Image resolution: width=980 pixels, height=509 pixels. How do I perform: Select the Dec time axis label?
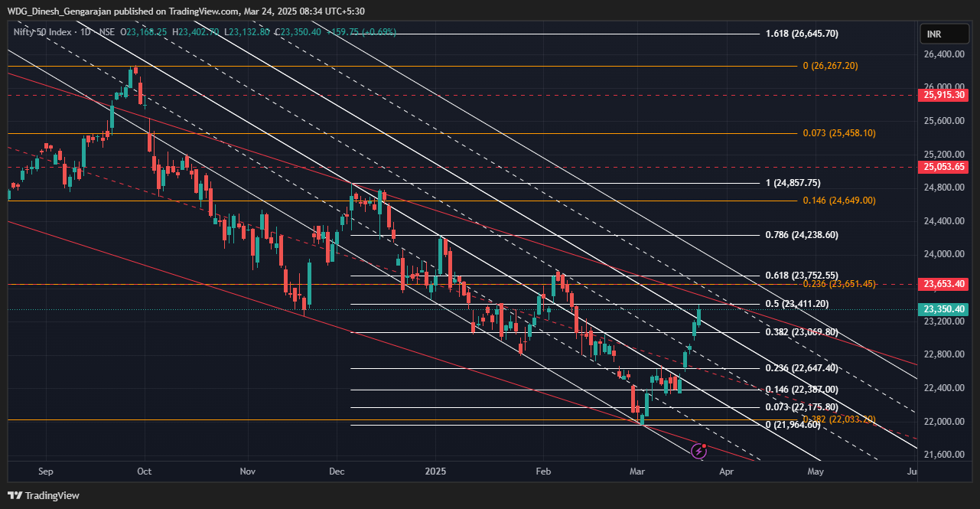pos(337,471)
